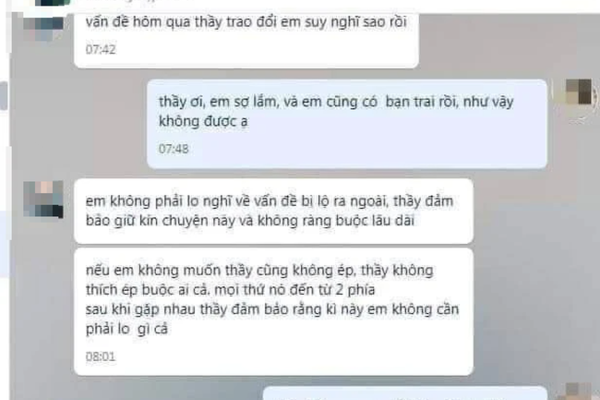600x400 pixels.
Task: Click the text 'không được ạ' in the reply
Action: (203, 122)
